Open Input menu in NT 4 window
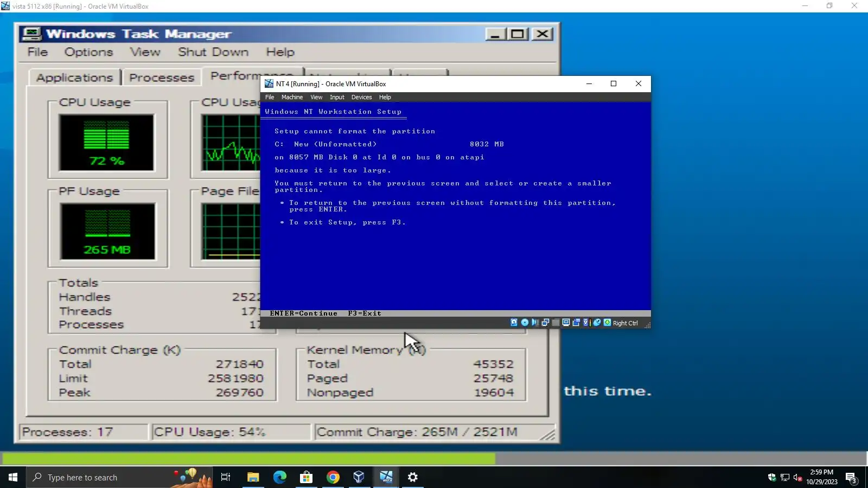 pyautogui.click(x=337, y=97)
